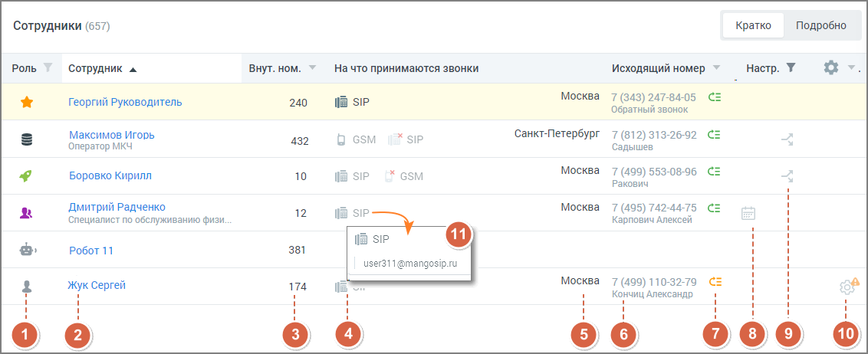Click the green callback icon next to 7 (495) 742-44-75

tap(715, 208)
